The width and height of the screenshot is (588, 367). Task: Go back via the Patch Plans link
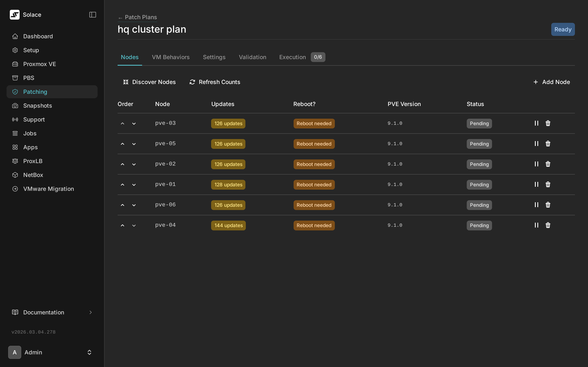(138, 17)
